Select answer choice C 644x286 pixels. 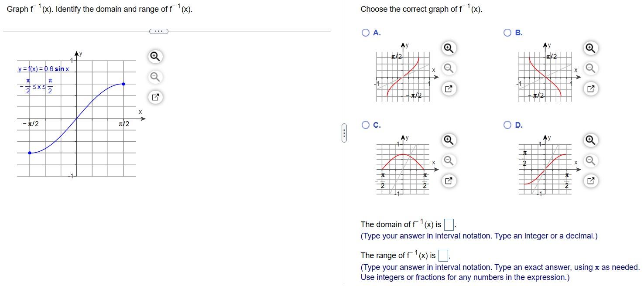click(365, 125)
